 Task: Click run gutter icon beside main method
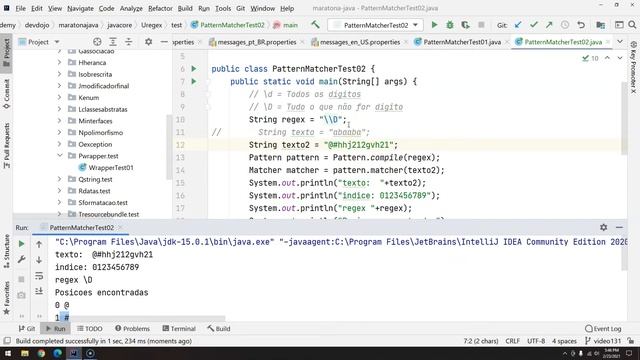(x=194, y=81)
